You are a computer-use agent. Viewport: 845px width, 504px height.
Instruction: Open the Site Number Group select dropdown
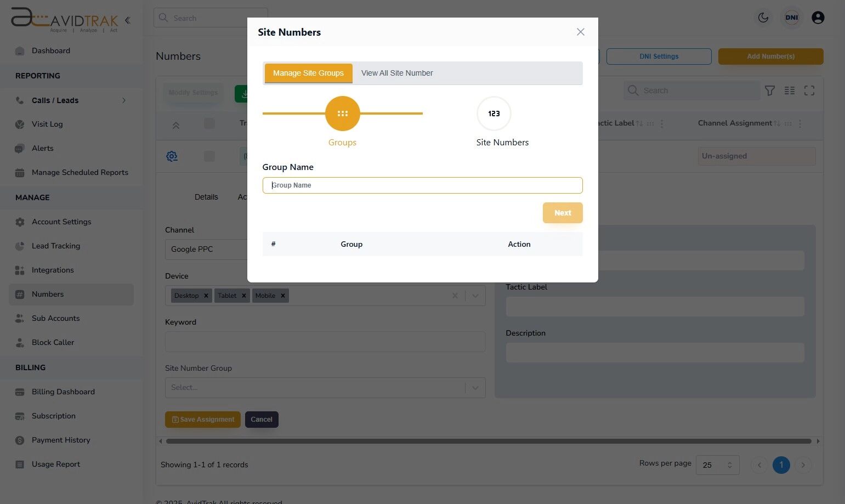coord(325,388)
